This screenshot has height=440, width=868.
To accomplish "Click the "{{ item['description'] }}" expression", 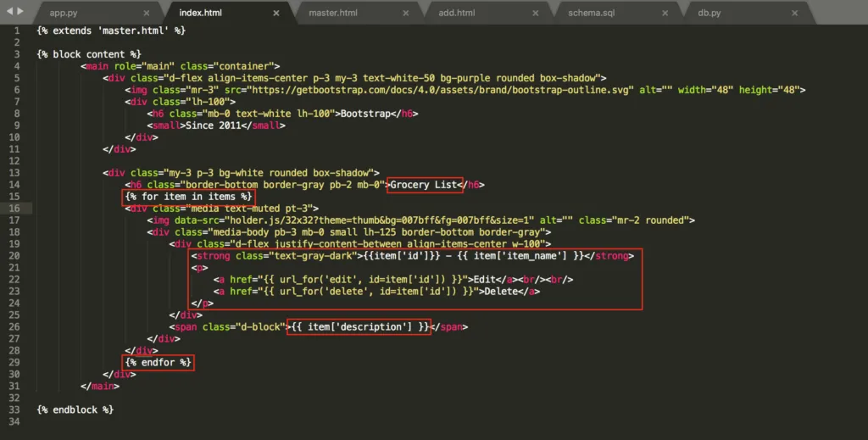I will click(359, 326).
